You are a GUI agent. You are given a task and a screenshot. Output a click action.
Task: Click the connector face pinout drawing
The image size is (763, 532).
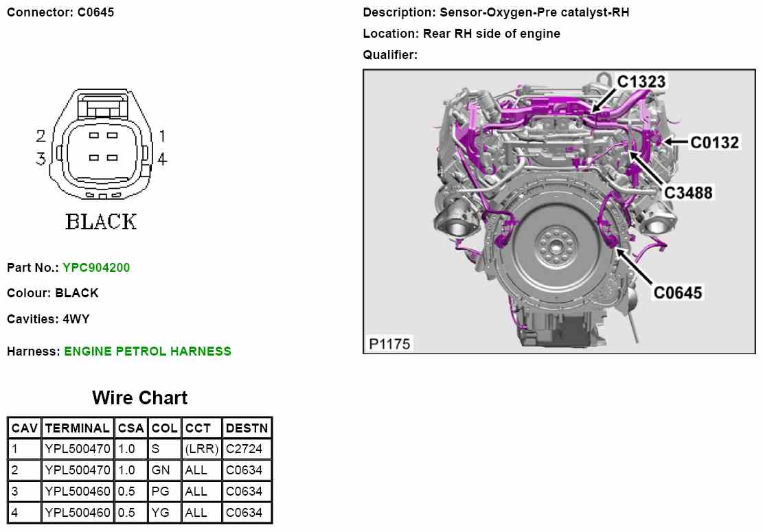(x=102, y=146)
